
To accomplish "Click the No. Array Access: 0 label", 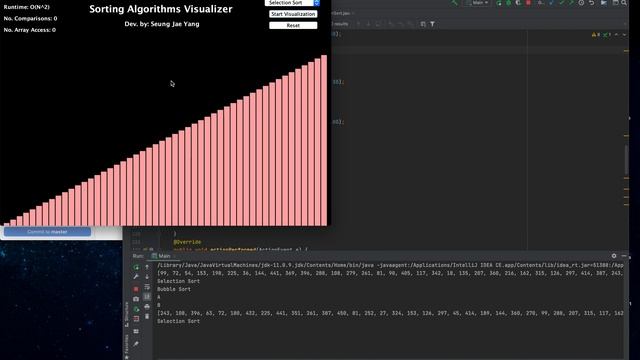I will (x=29, y=30).
